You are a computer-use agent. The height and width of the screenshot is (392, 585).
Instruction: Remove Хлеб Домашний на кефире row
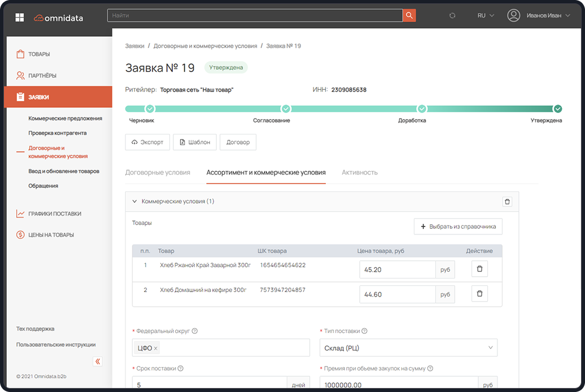tap(479, 294)
